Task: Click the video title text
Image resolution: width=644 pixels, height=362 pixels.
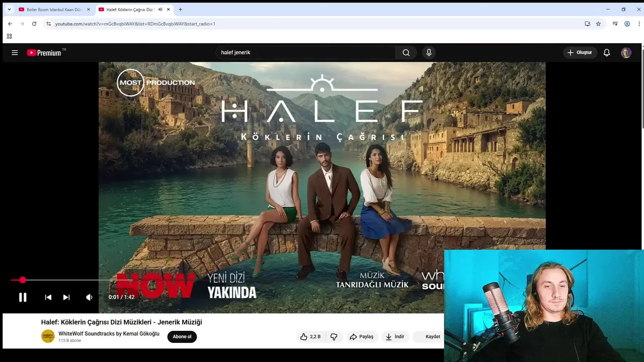Action: pos(122,322)
